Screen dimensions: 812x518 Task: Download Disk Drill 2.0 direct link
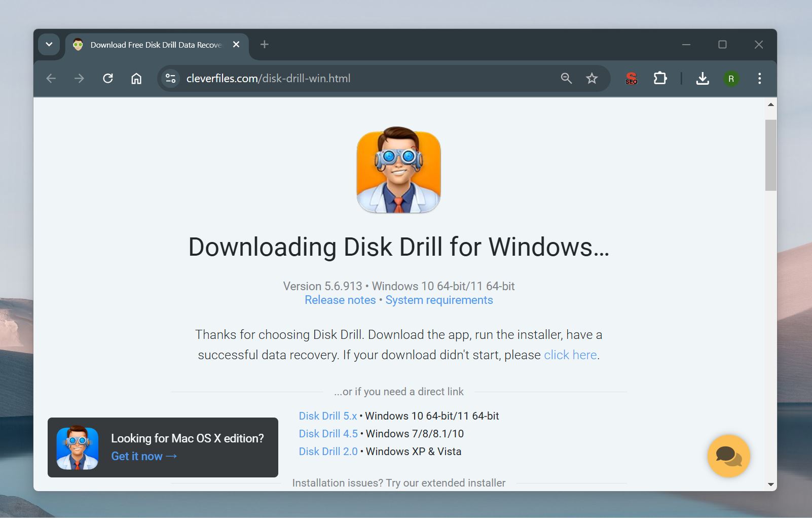coord(328,452)
